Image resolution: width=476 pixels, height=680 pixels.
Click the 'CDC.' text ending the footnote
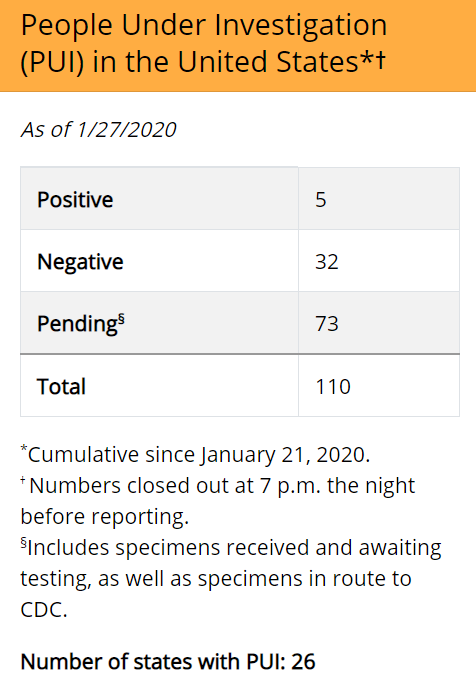tap(44, 610)
